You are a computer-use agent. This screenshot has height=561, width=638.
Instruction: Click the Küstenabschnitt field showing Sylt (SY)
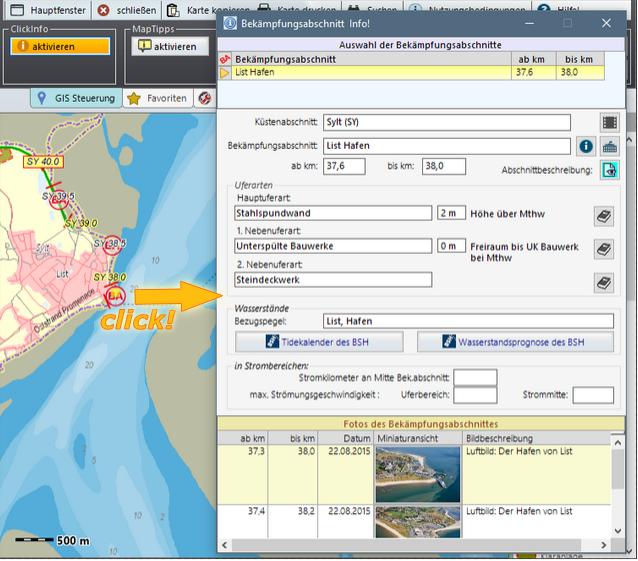pos(447,122)
